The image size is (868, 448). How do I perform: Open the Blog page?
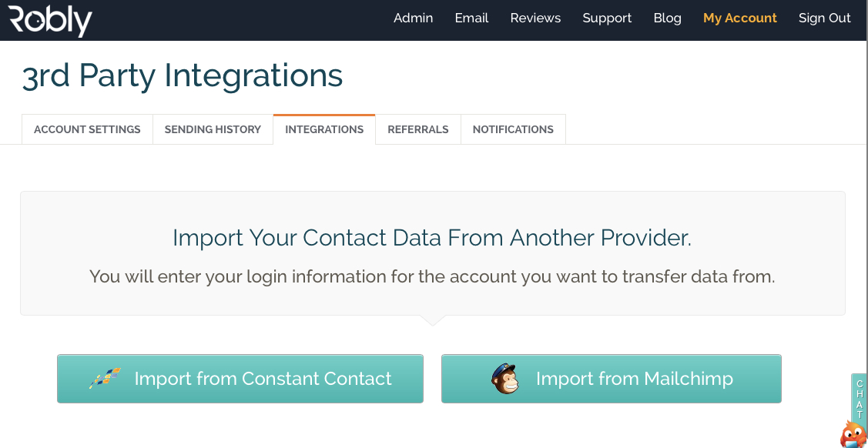(x=667, y=18)
